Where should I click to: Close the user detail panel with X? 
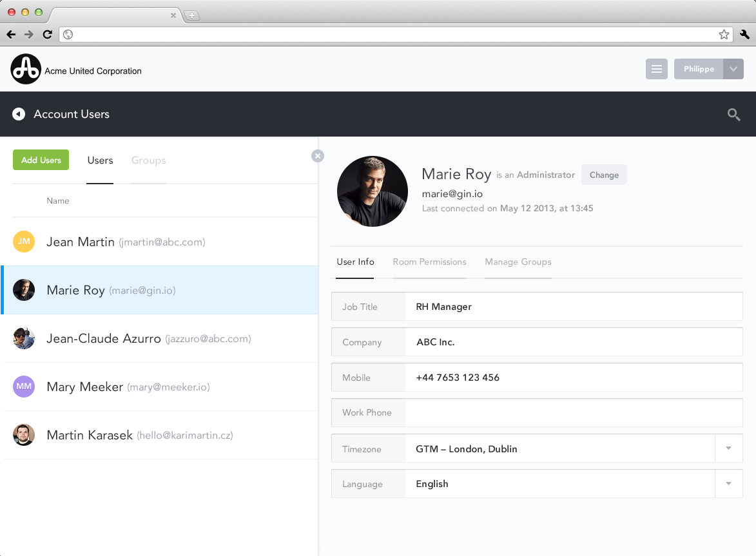pyautogui.click(x=317, y=156)
